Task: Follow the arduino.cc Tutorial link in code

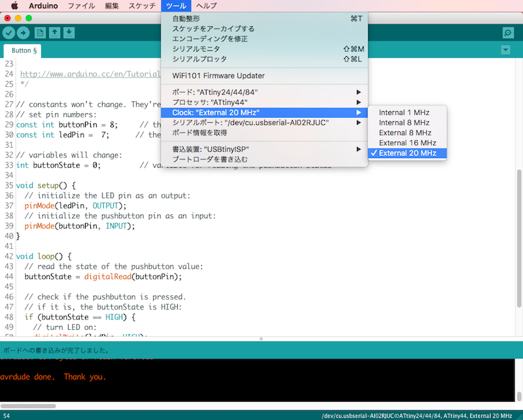Action: tap(90, 74)
